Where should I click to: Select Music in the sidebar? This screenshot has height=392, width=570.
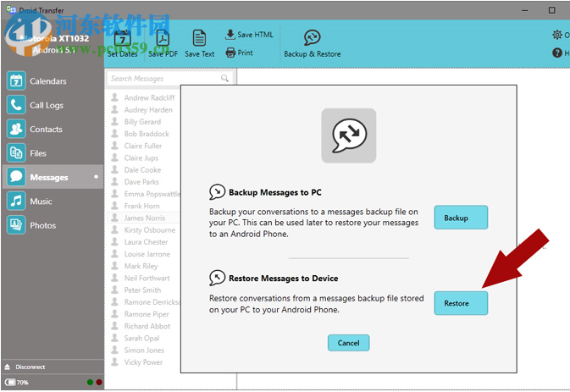[41, 202]
